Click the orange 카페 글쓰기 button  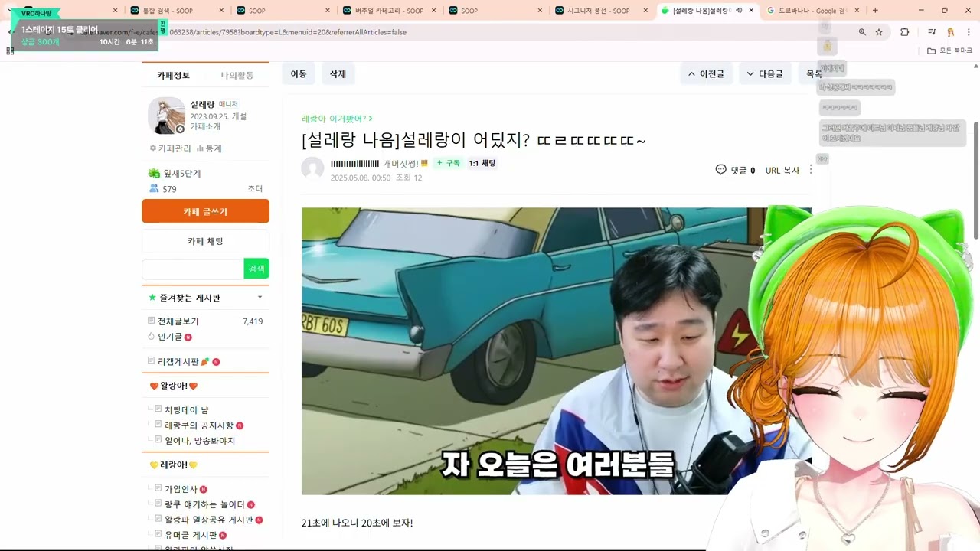pos(205,211)
